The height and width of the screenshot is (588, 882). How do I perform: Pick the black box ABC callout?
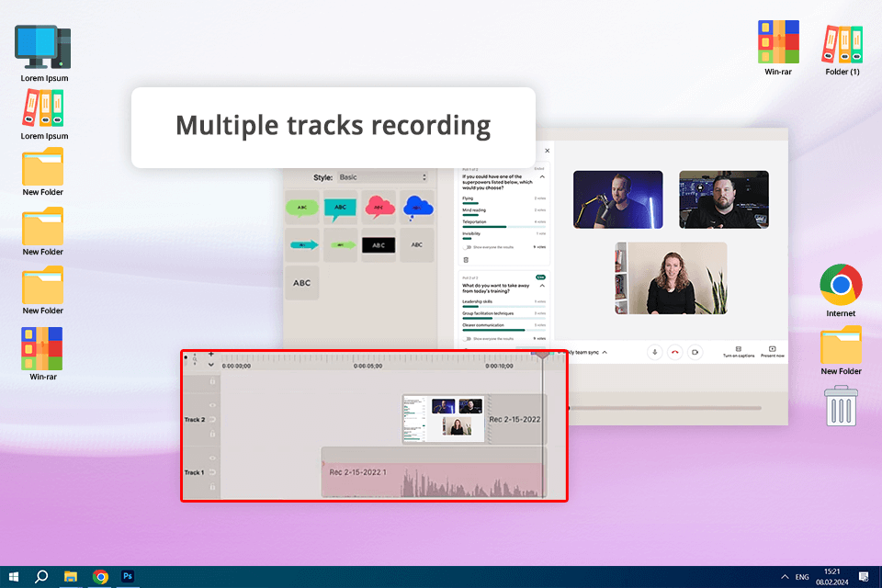379,244
